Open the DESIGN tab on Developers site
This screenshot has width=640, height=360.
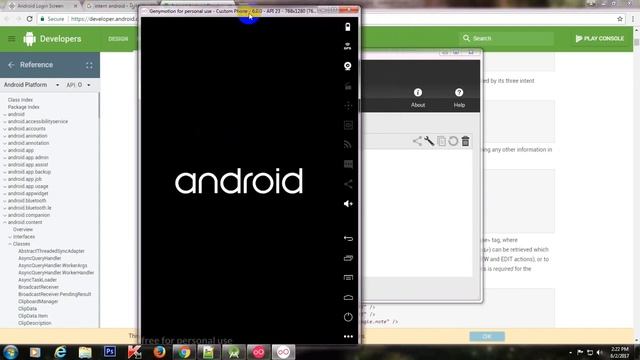(118, 39)
